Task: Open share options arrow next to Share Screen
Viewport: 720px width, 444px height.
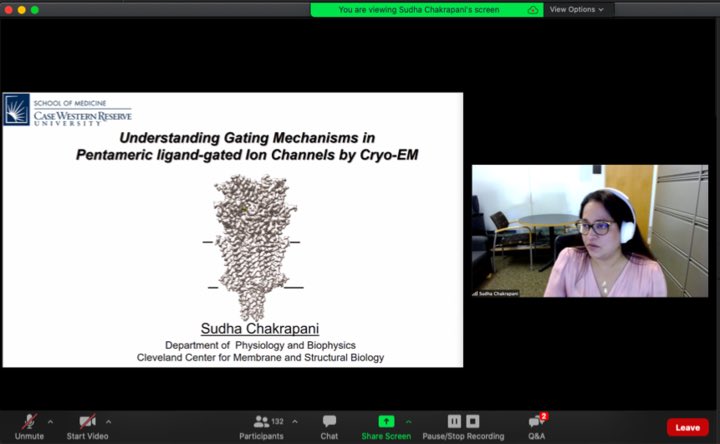Action: tap(408, 422)
